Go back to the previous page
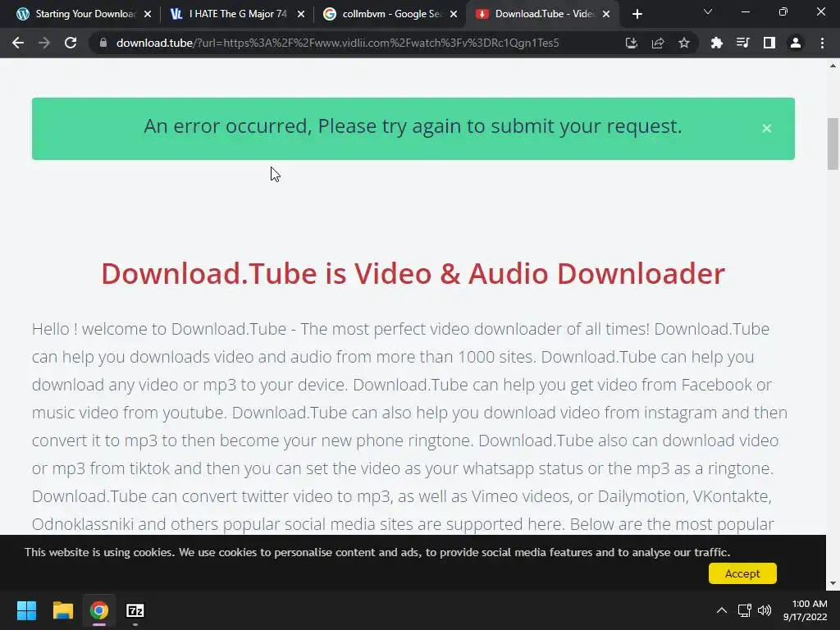The height and width of the screenshot is (630, 840). pos(18,43)
